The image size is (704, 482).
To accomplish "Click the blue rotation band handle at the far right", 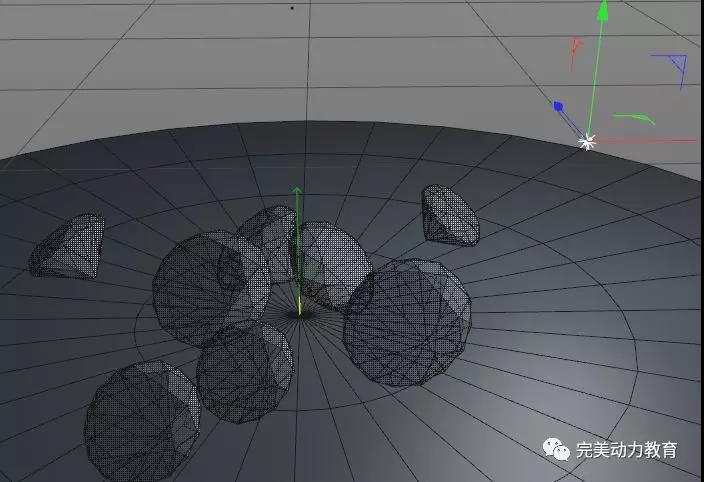I will pyautogui.click(x=672, y=68).
